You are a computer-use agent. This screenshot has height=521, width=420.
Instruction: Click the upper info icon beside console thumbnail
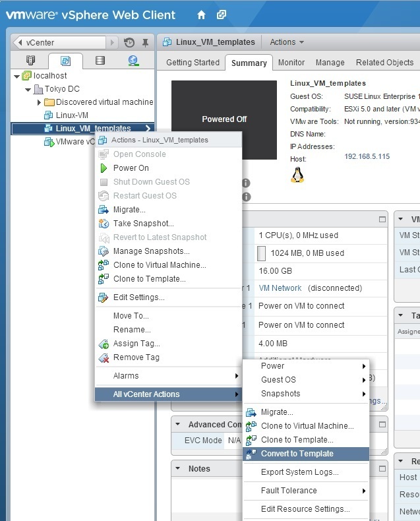(x=246, y=183)
